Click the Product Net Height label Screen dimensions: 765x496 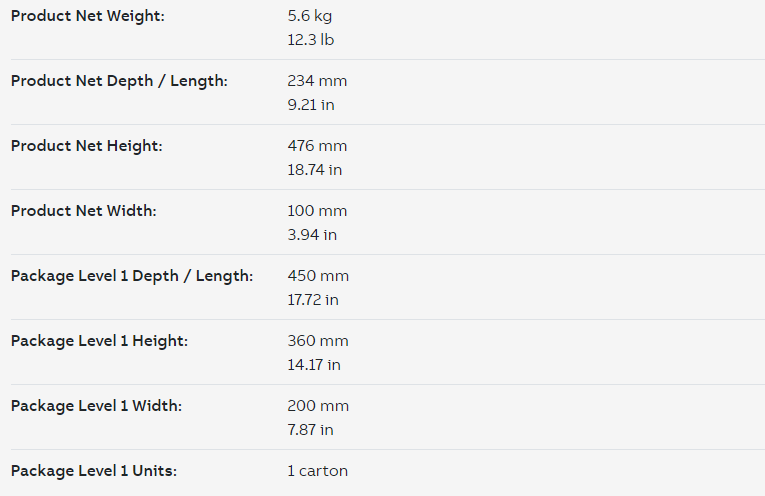86,146
